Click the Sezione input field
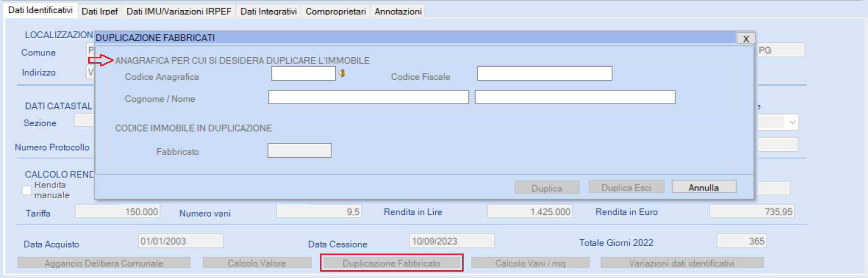This screenshot has width=868, height=278. (x=84, y=120)
